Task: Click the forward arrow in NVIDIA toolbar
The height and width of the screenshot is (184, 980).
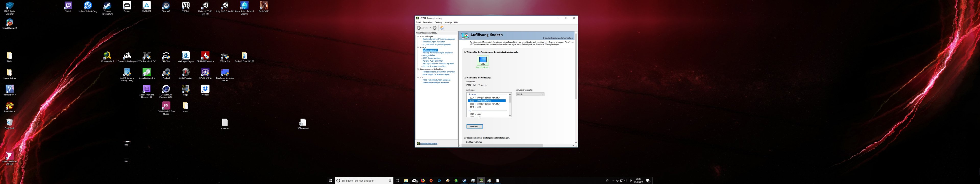Action: 434,28
